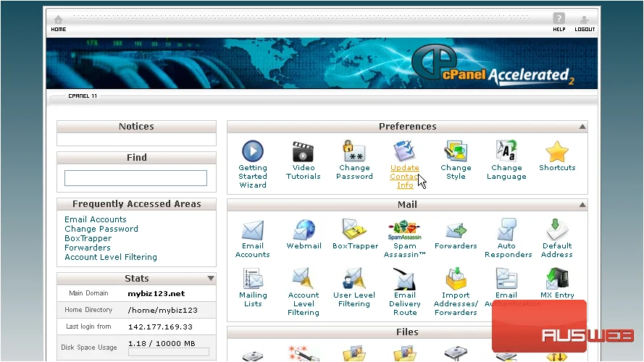This screenshot has width=644, height=362.
Task: Collapse the Preferences section arrow
Action: 582,127
